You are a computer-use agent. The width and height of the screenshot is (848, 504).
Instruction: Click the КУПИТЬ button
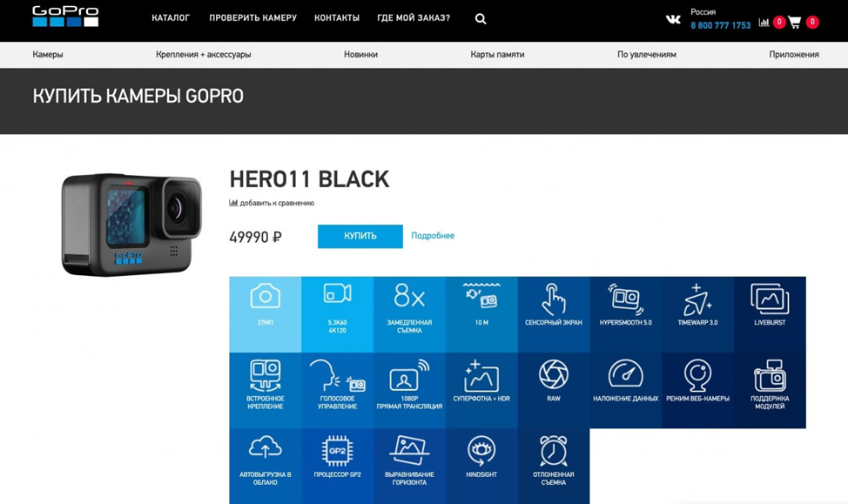(360, 236)
